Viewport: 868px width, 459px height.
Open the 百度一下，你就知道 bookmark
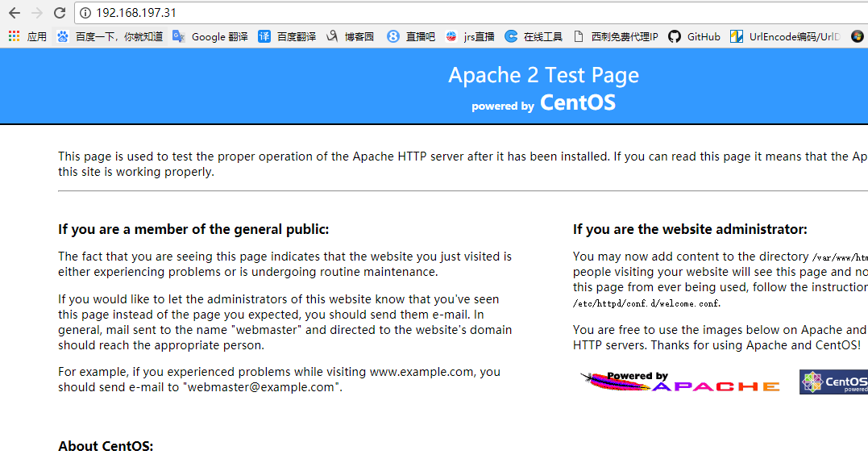click(x=110, y=36)
